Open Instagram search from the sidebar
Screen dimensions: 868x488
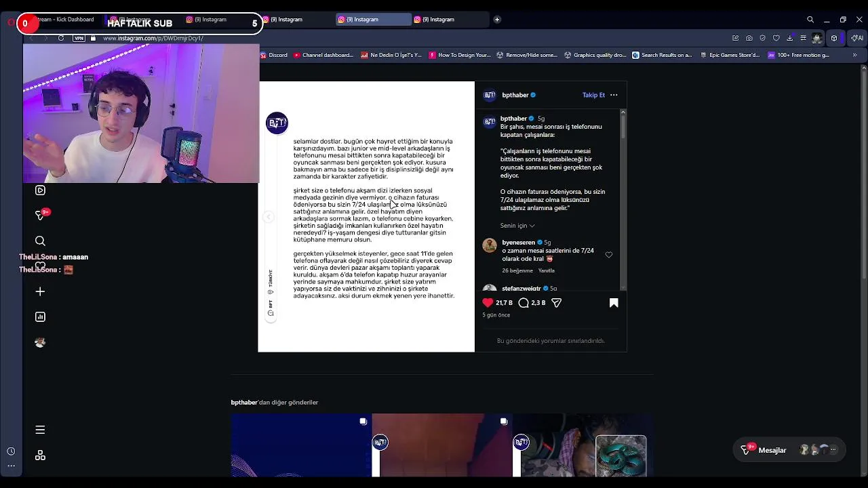pos(40,241)
